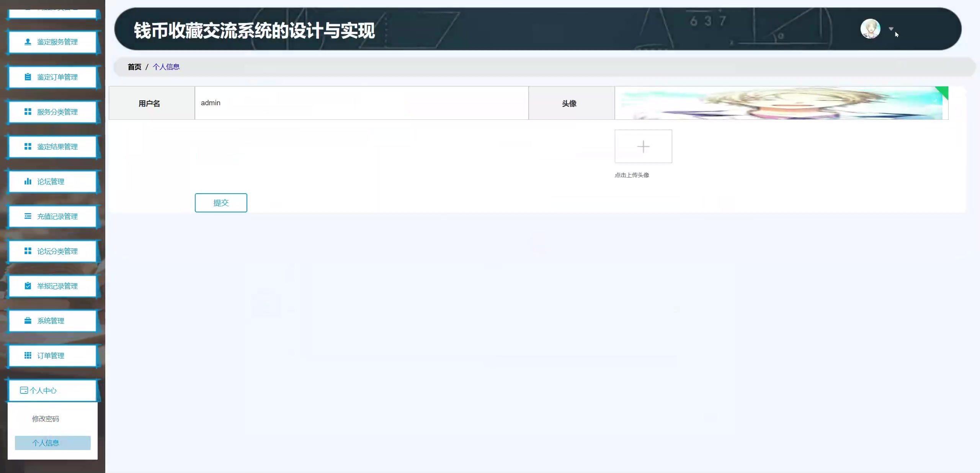Viewport: 980px width, 473px height.
Task: Click the briefcase icon beside 系统管理
Action: (x=28, y=321)
